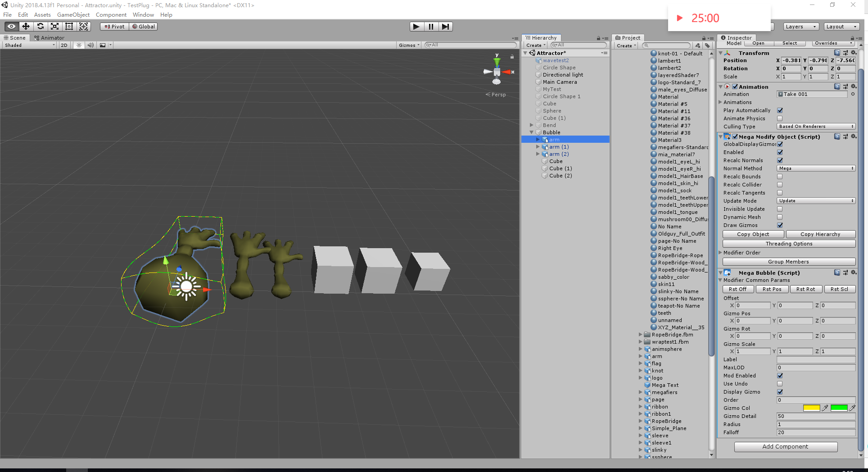Viewport: 868px width, 472px height.
Task: Open Transform component gear settings
Action: (853, 53)
